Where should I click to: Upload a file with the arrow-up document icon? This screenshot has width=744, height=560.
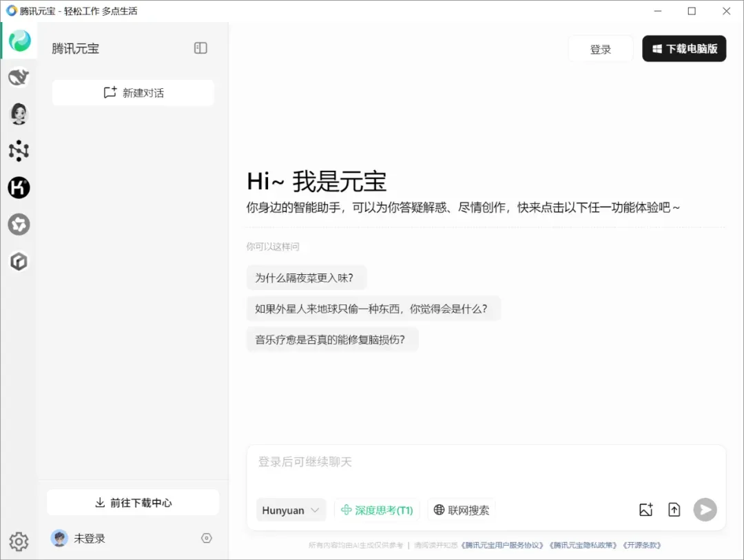tap(674, 510)
